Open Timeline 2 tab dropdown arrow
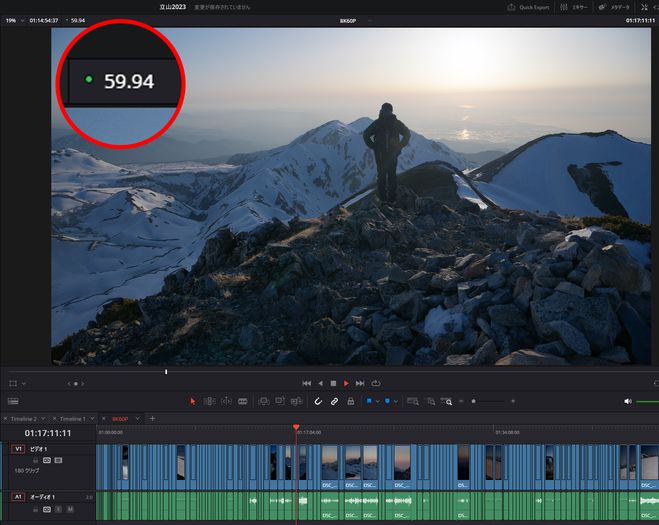 click(43, 419)
